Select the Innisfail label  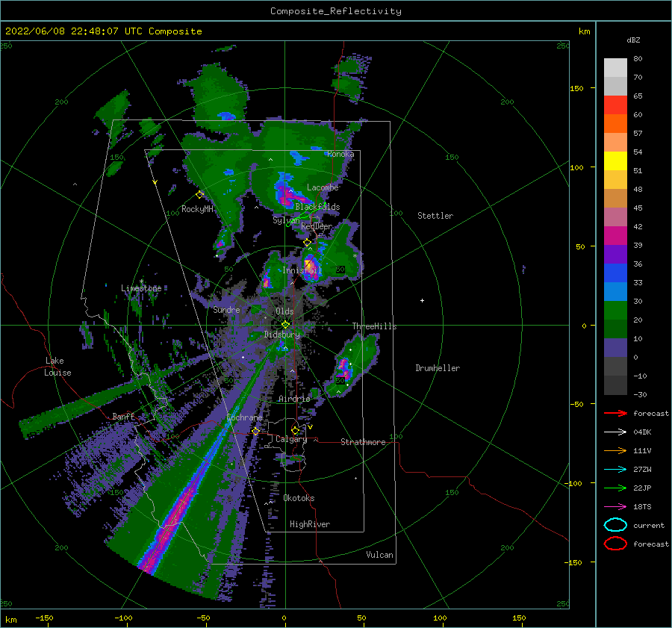tap(302, 270)
